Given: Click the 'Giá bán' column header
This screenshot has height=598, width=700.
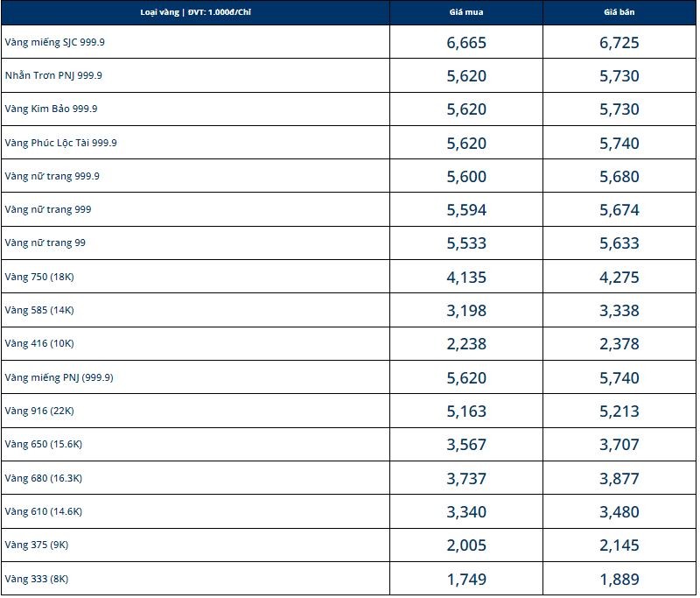Looking at the screenshot, I should [619, 12].
